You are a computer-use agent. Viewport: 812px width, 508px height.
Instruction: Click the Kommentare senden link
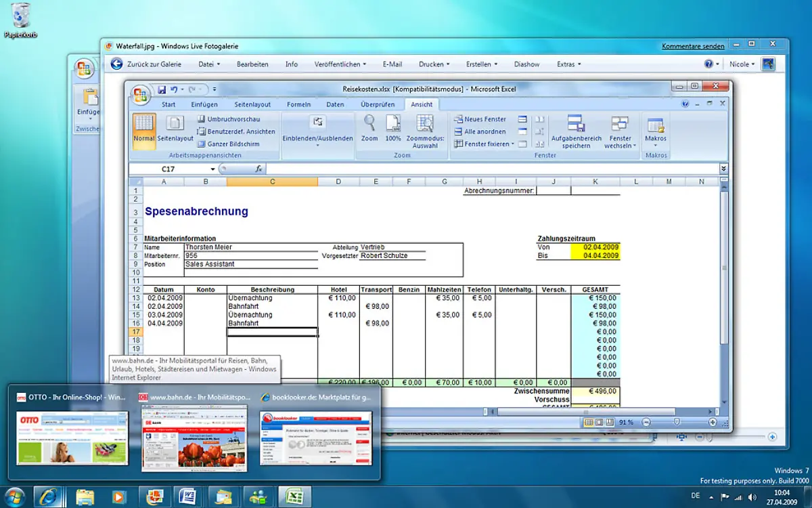[x=693, y=45]
